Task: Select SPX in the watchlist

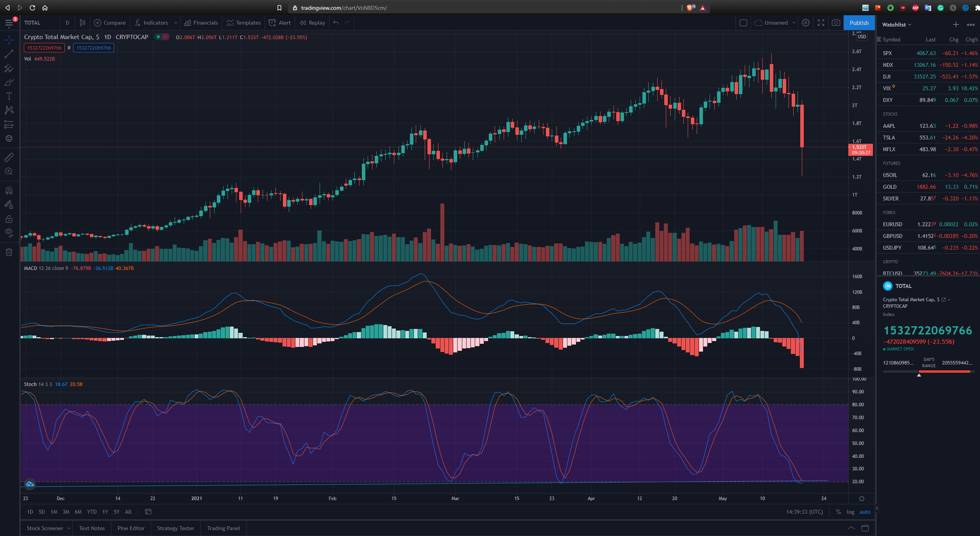Action: tap(928, 53)
